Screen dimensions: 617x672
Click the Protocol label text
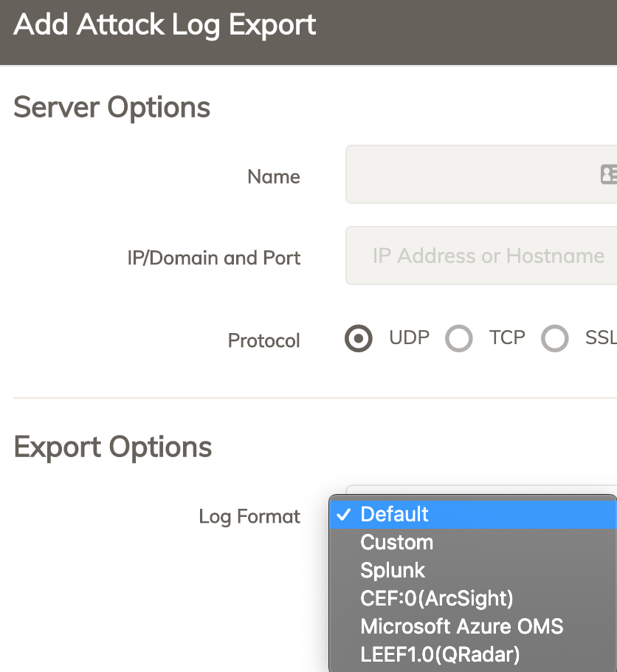click(x=264, y=341)
